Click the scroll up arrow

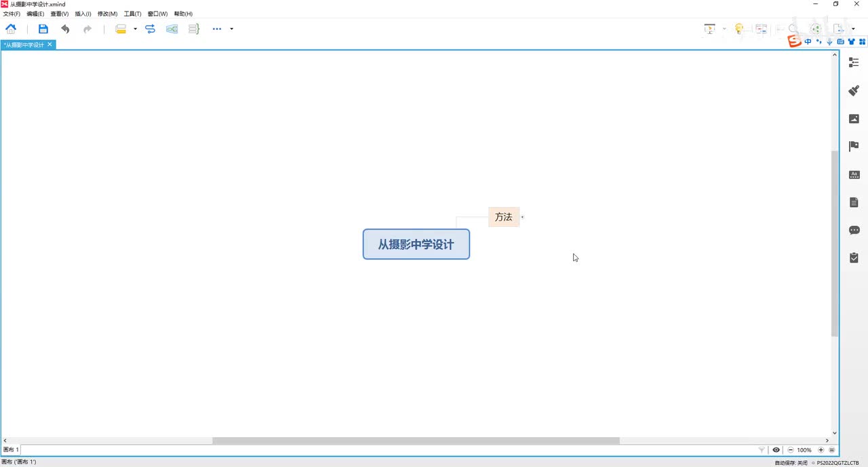tap(835, 54)
